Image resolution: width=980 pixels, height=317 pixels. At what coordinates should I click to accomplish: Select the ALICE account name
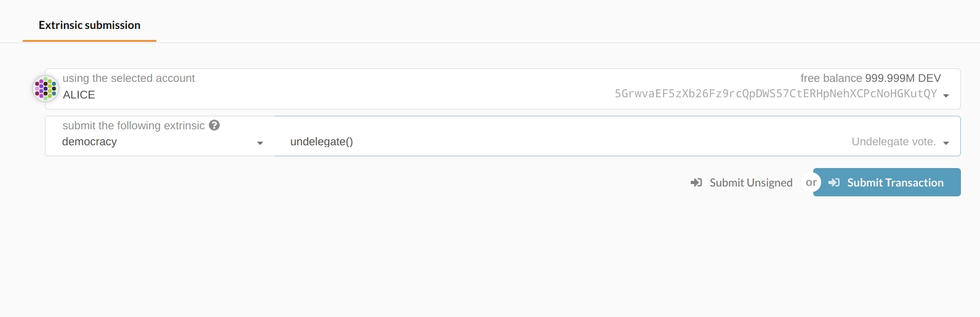coord(79,95)
